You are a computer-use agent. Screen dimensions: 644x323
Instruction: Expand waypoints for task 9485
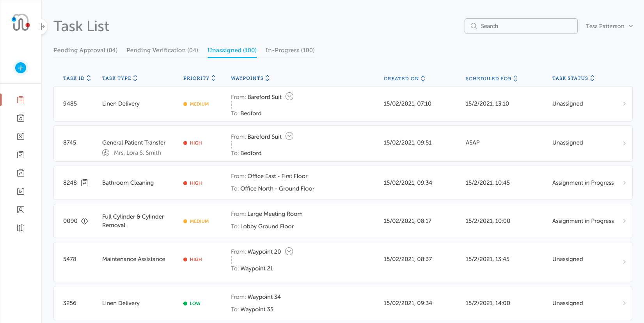(289, 96)
